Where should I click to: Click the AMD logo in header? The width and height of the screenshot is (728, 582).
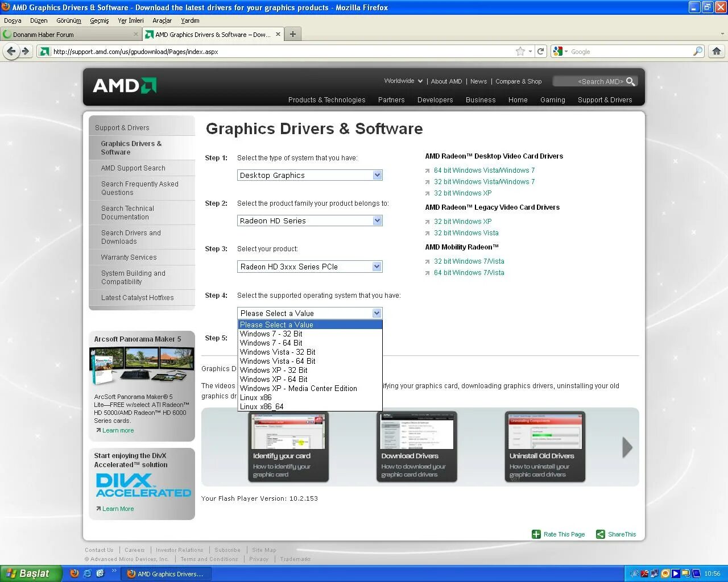(124, 86)
